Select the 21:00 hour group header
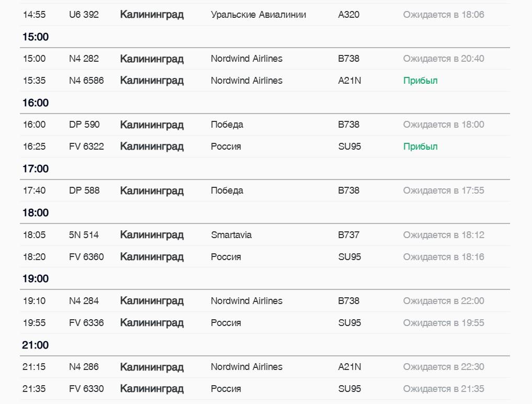532x404 pixels. tap(35, 345)
